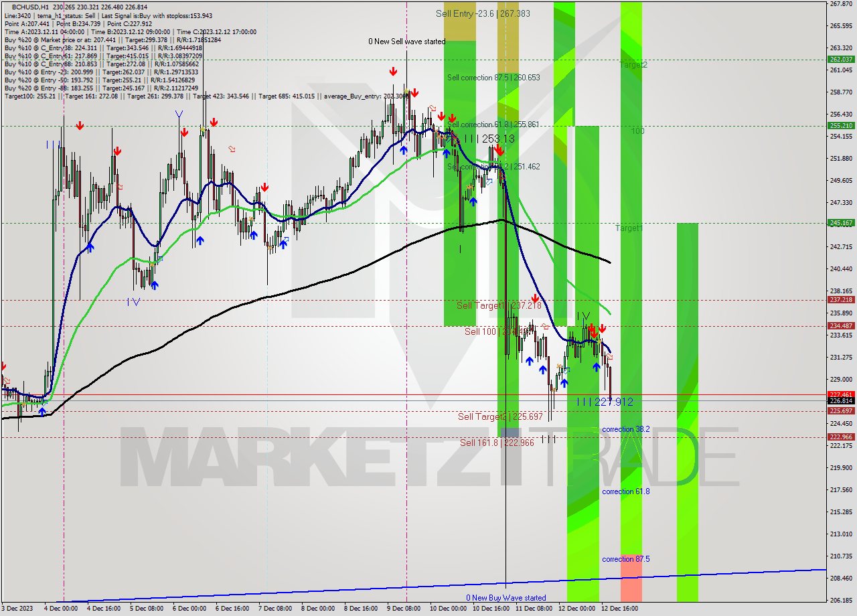Viewport: 857px width, 616px height.
Task: Click the salmon red zone near correction 87.5
Action: tap(631, 577)
